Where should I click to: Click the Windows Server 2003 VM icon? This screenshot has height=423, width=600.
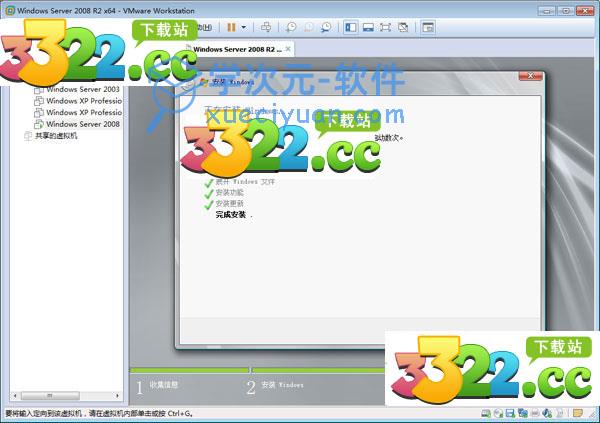pyautogui.click(x=39, y=90)
